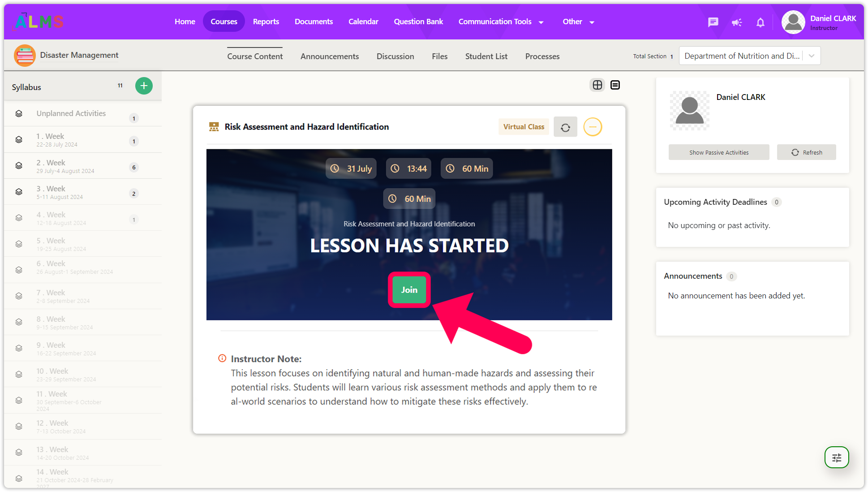
Task: Expand the Department of Nutrition dropdown
Action: point(812,56)
